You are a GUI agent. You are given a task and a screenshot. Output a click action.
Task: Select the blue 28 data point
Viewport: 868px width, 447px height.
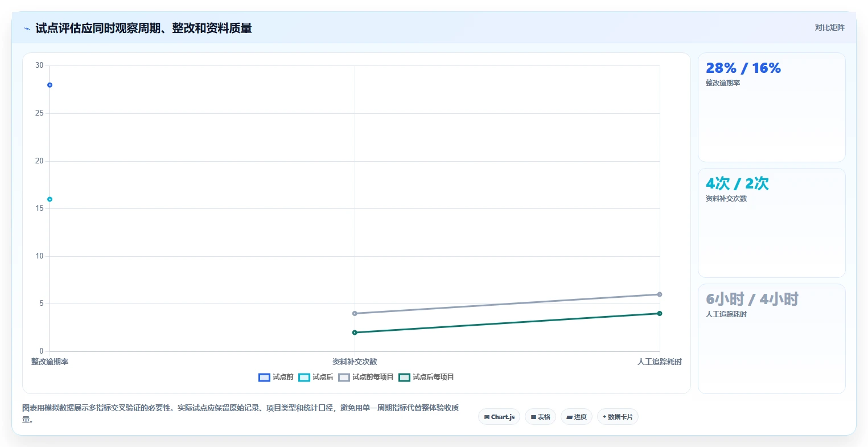pyautogui.click(x=50, y=85)
